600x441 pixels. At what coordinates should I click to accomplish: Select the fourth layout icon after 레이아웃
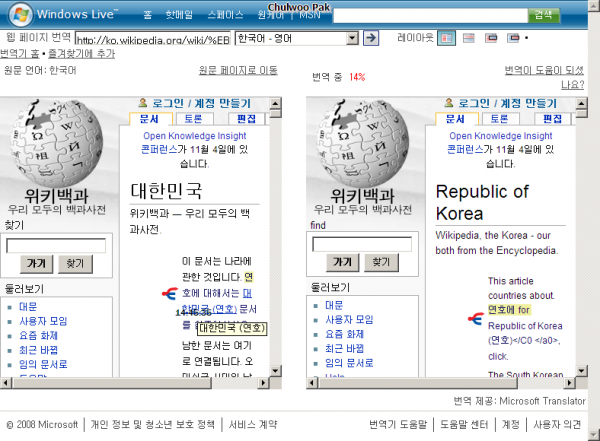514,38
